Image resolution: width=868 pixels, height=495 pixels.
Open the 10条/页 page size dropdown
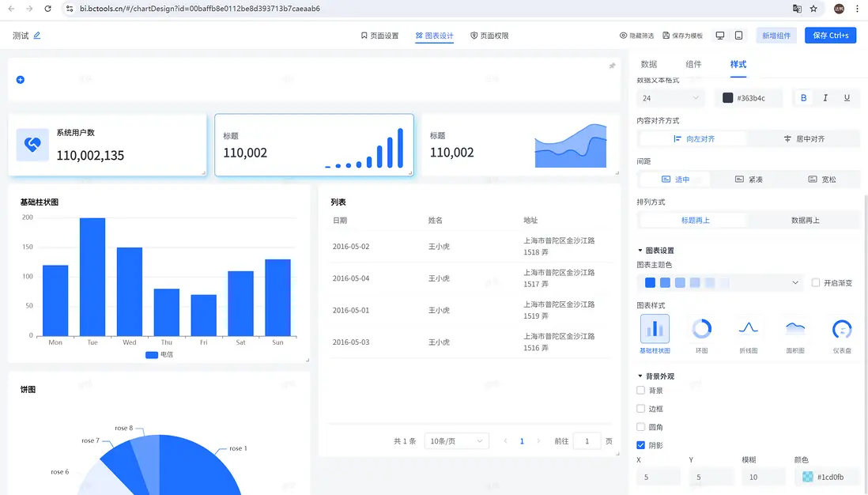(x=457, y=441)
